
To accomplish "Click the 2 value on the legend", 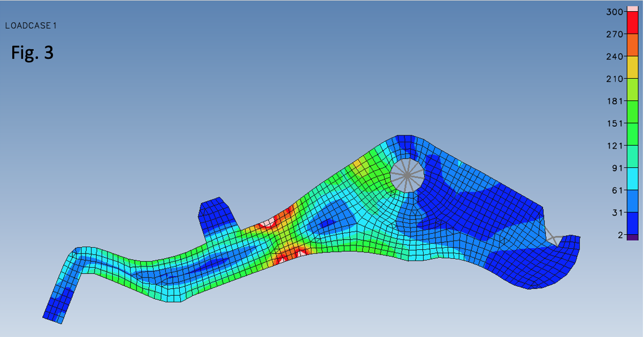I will 620,235.
